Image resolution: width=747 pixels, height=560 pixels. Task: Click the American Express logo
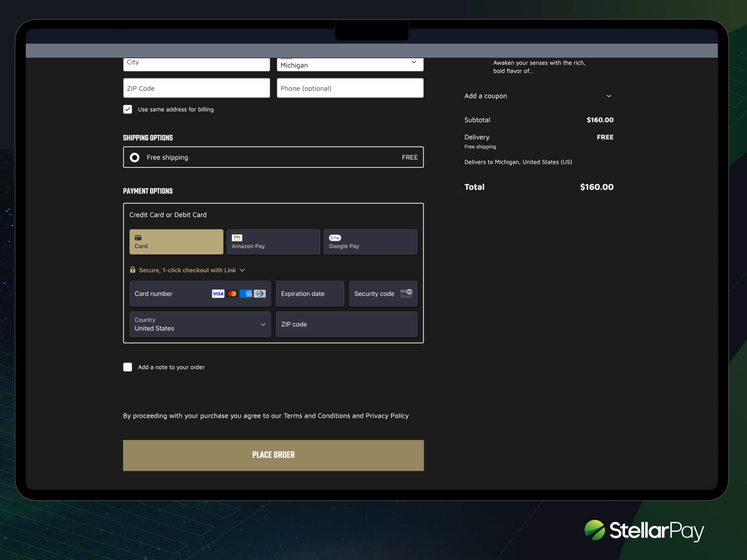point(246,294)
